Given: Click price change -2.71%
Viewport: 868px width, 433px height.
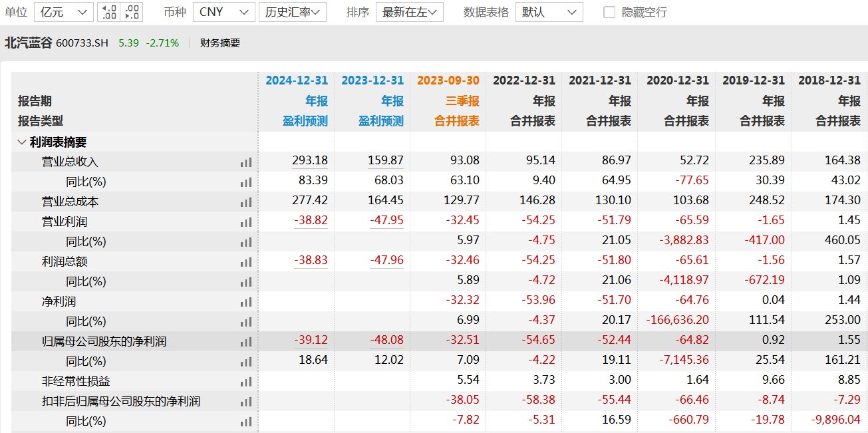Looking at the screenshot, I should pos(162,43).
